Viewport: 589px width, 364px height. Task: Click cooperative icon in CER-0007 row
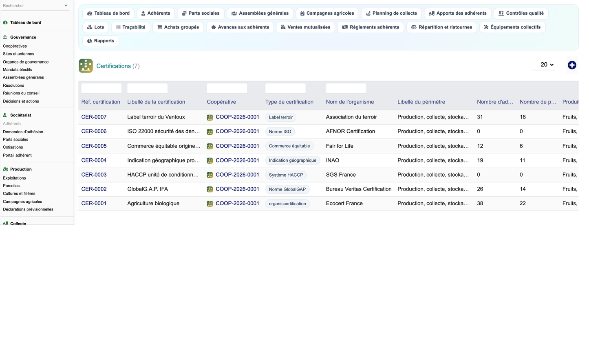click(210, 117)
